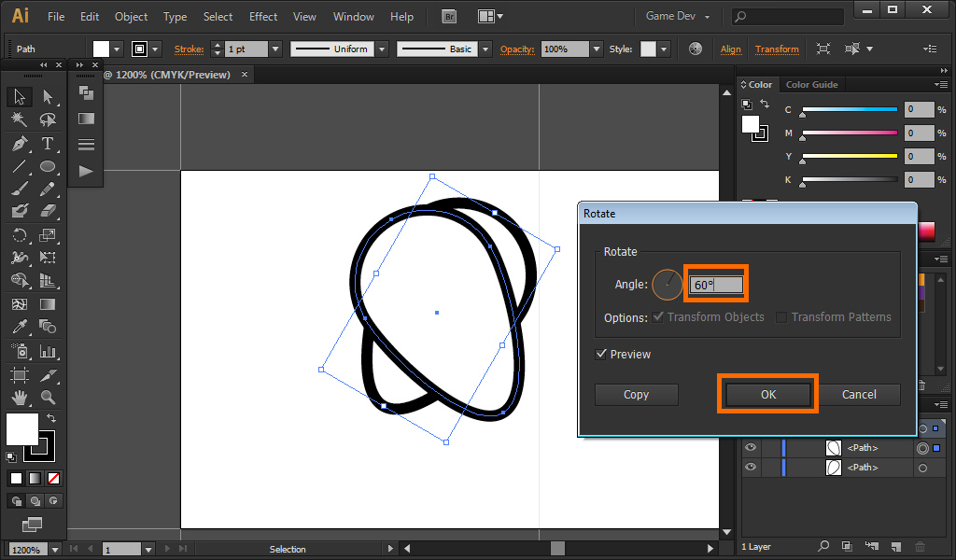The height and width of the screenshot is (560, 956).
Task: Select the Ellipse tool
Action: [48, 167]
